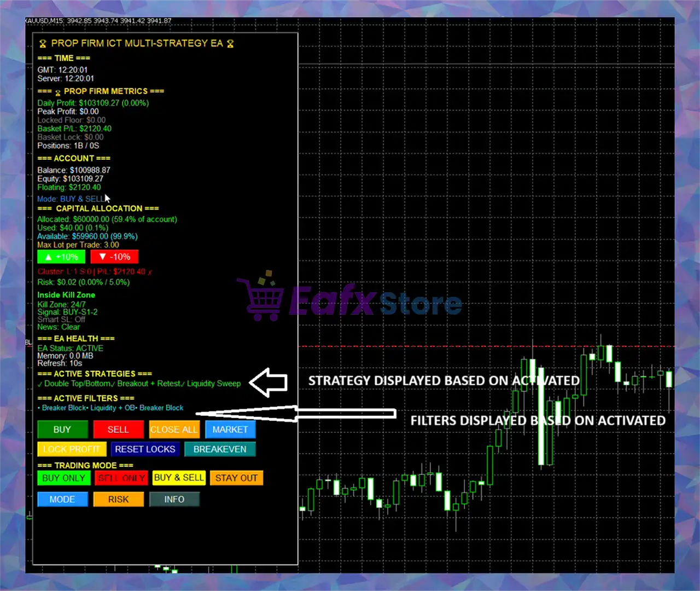This screenshot has height=591, width=700.
Task: Click the blue MARKET button
Action: [x=230, y=430]
